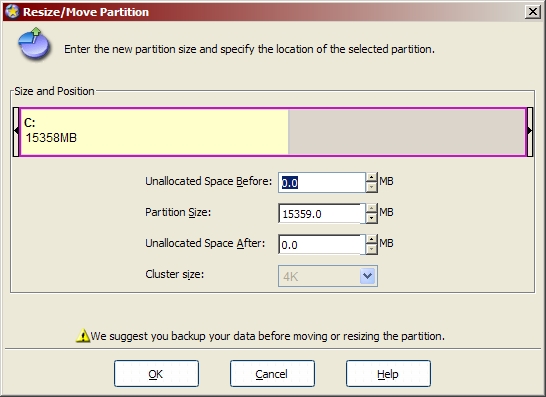
Task: Decrease Unallocated Space Before with down arrow
Action: (x=372, y=187)
